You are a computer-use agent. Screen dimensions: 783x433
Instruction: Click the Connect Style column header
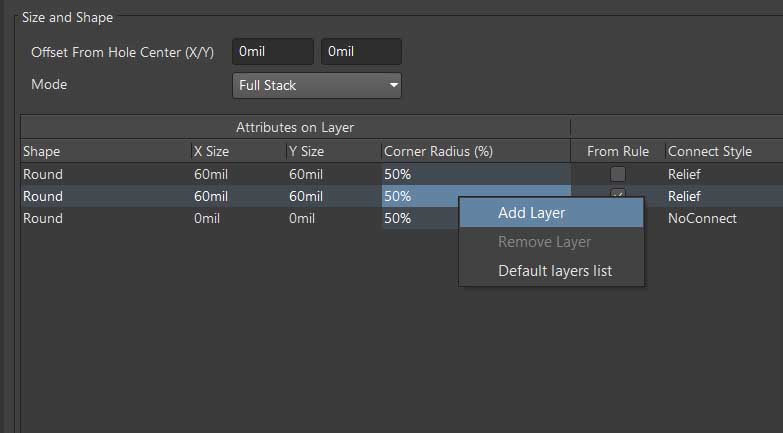709,152
